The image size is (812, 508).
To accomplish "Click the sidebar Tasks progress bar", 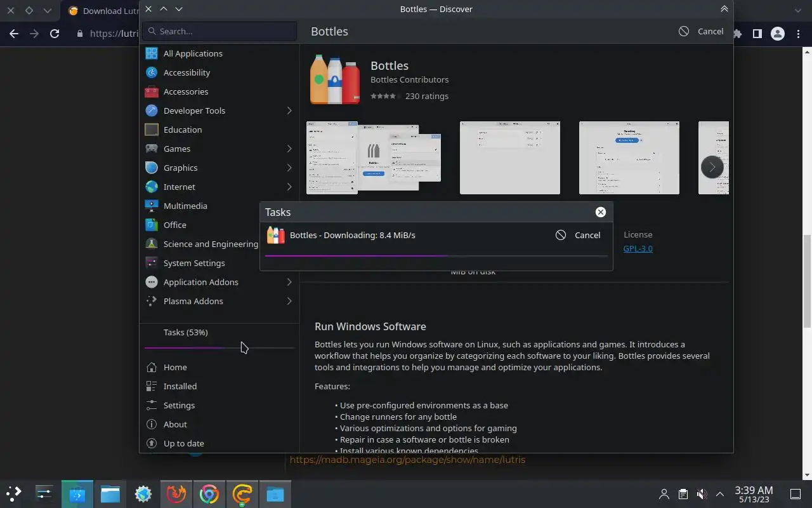I will pos(219,348).
